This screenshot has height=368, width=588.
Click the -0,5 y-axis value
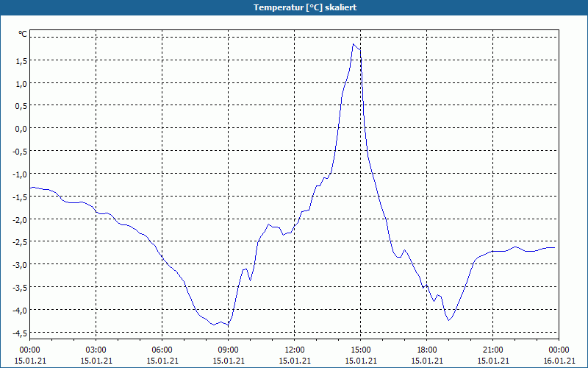(x=21, y=152)
